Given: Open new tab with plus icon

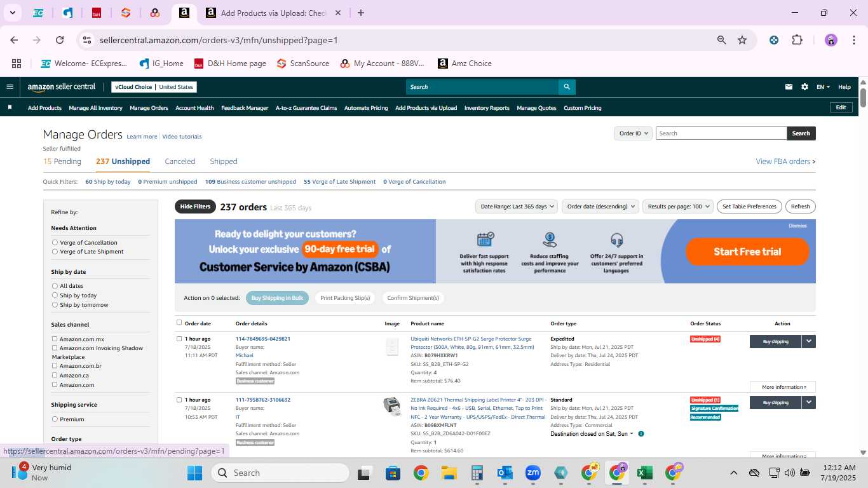Looking at the screenshot, I should pos(361,13).
